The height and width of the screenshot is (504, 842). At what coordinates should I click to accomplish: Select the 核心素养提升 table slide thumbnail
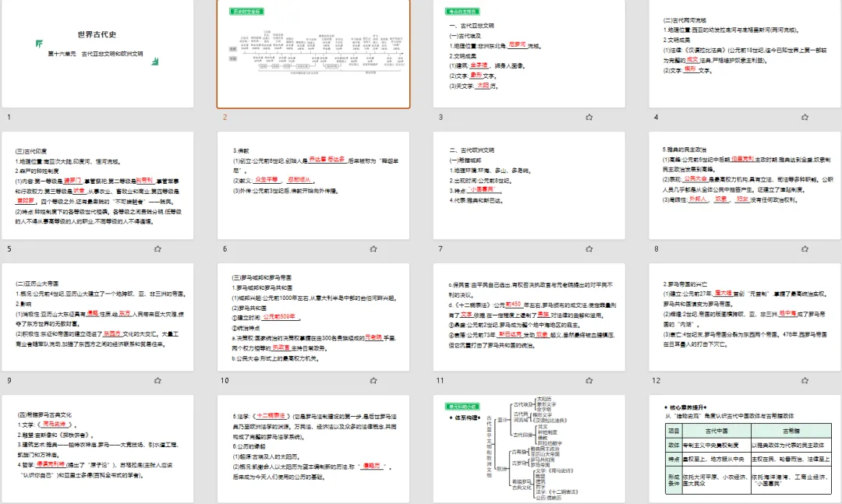[745, 449]
